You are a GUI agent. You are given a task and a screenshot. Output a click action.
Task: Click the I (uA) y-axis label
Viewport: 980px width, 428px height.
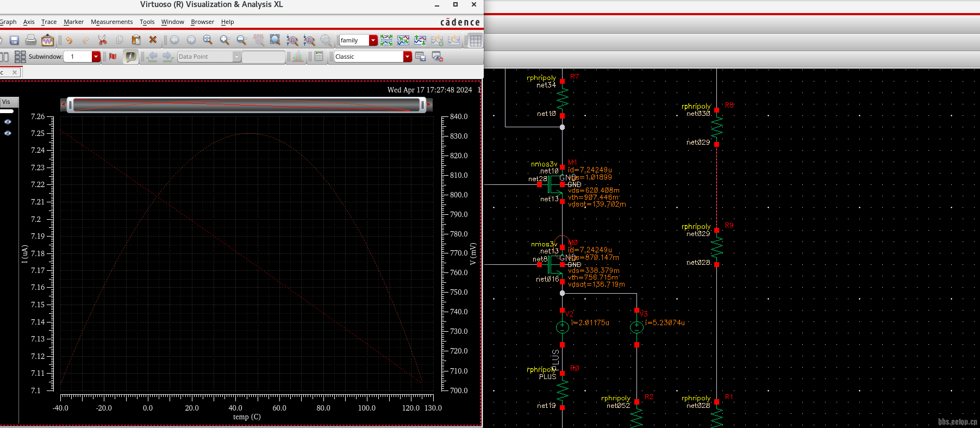click(x=24, y=254)
